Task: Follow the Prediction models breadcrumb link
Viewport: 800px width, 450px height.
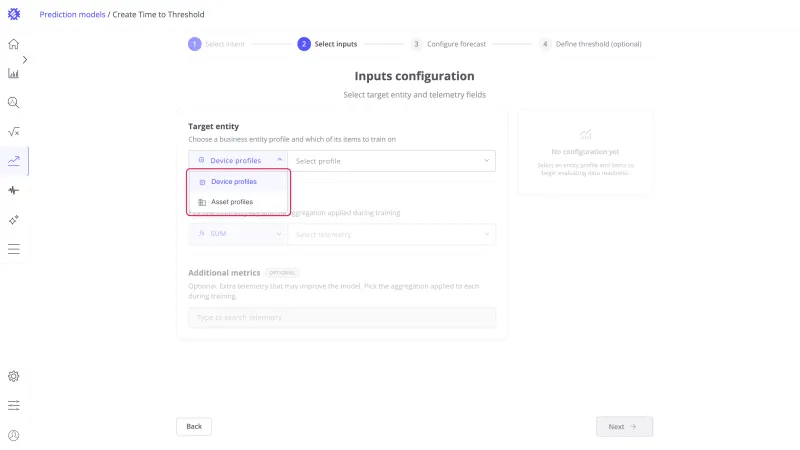Action: coord(72,14)
